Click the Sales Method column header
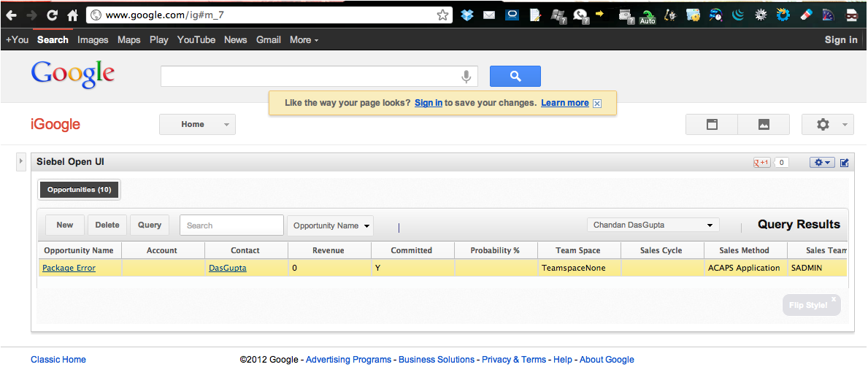Screen dimensions: 868x367 pyautogui.click(x=745, y=250)
